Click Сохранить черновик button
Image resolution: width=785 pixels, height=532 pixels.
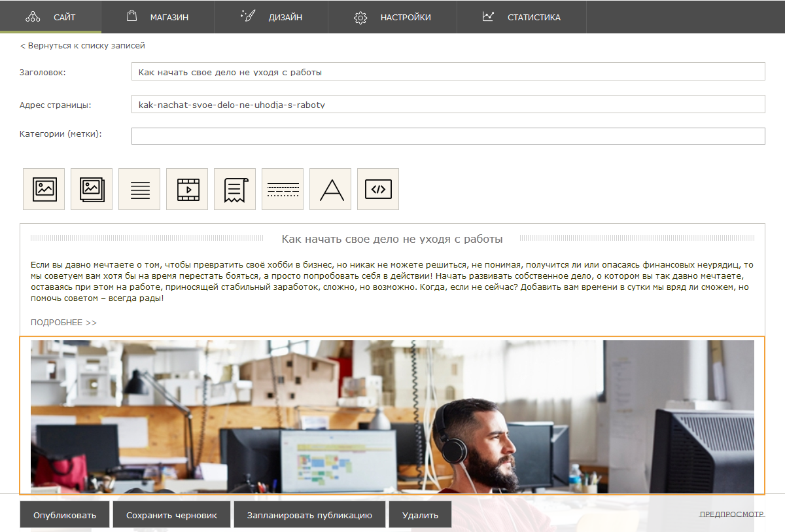[x=171, y=515]
